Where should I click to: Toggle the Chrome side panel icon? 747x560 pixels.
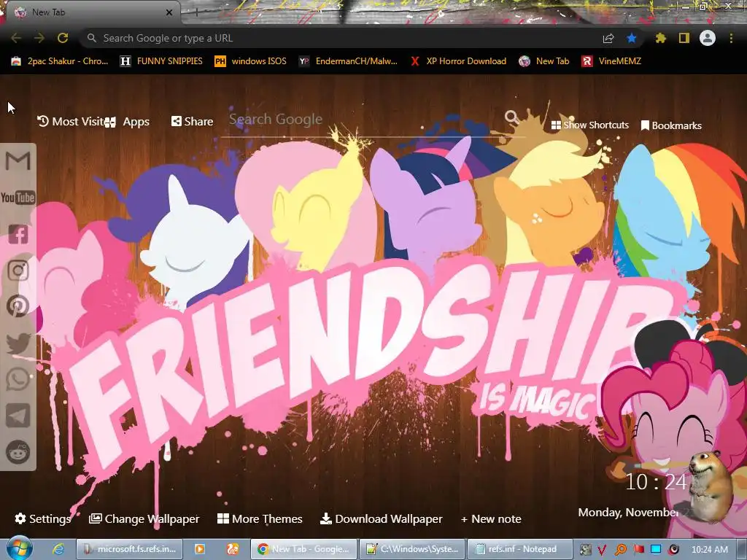tap(684, 38)
